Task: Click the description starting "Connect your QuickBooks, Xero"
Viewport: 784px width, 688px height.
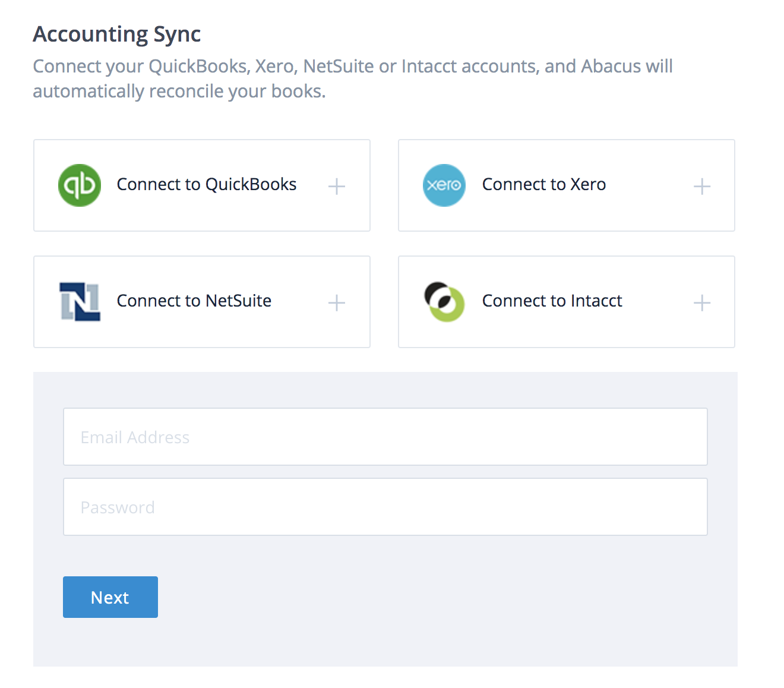Action: [353, 78]
